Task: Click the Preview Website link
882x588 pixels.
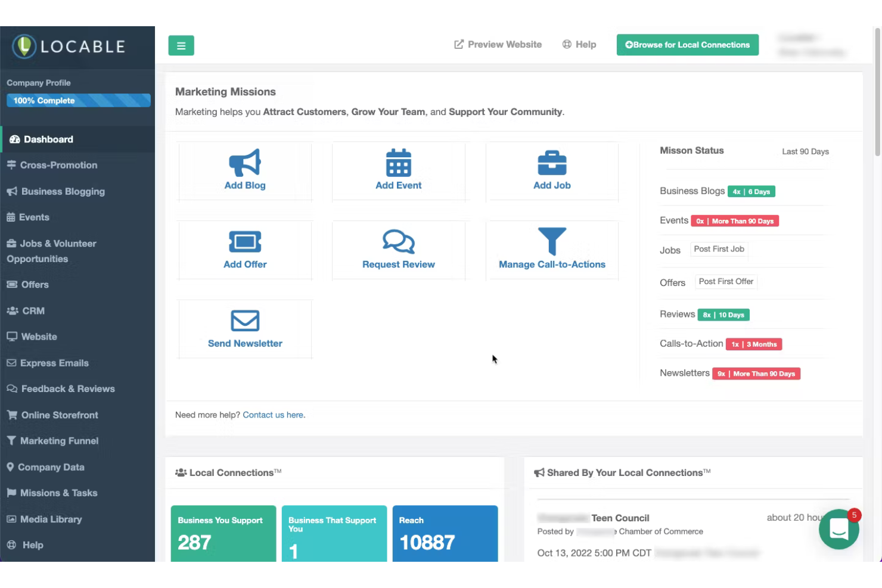Action: 498,45
